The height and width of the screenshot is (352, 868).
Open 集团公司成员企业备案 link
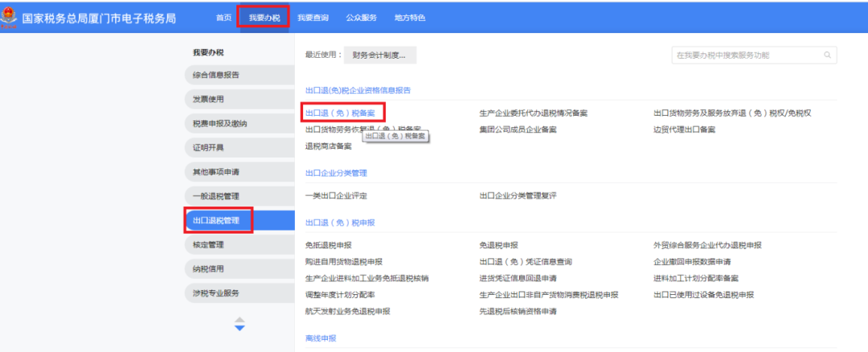pyautogui.click(x=518, y=129)
